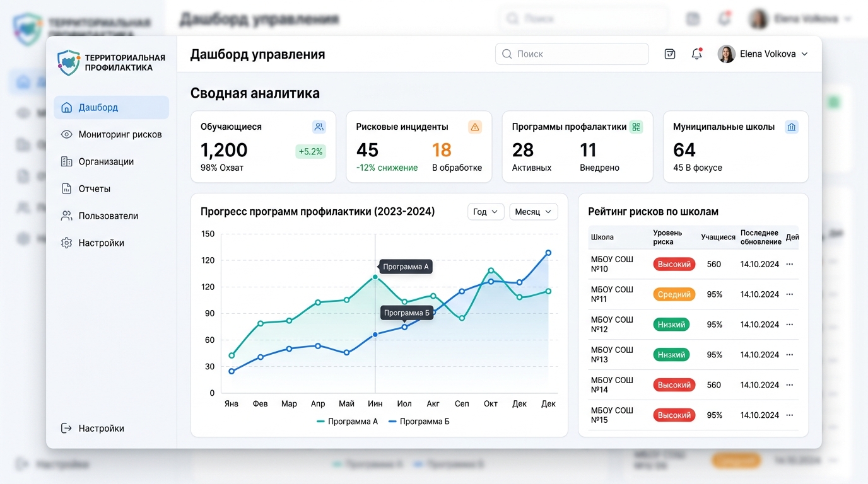Click the bell icon in the blurred background window
The height and width of the screenshot is (484, 868).
(x=724, y=19)
